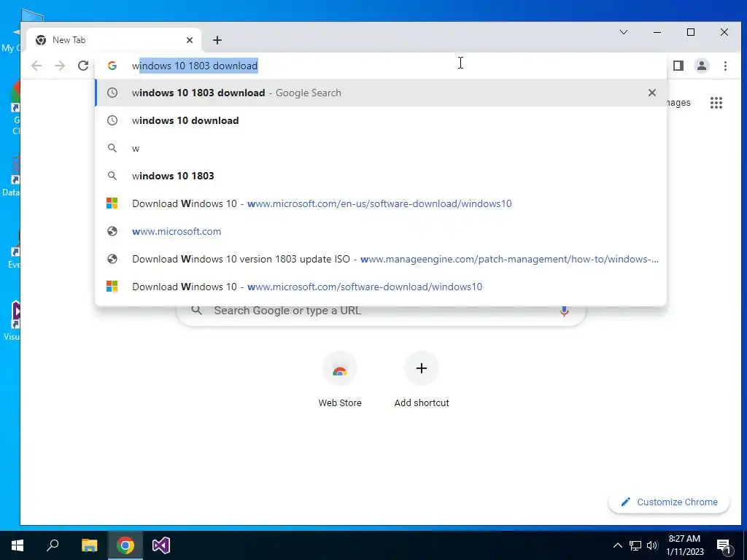Screen dimensions: 747x560
Task: Open the Google apps grid icon
Action: (x=716, y=102)
